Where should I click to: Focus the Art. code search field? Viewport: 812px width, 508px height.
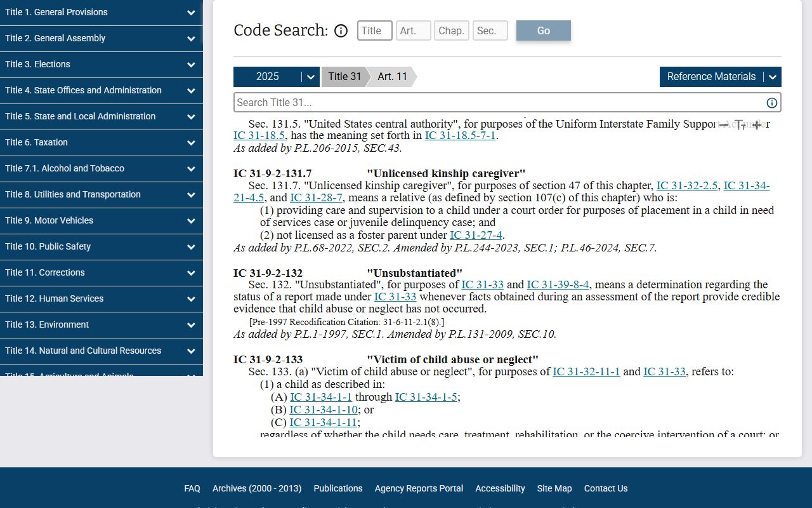[x=414, y=30]
